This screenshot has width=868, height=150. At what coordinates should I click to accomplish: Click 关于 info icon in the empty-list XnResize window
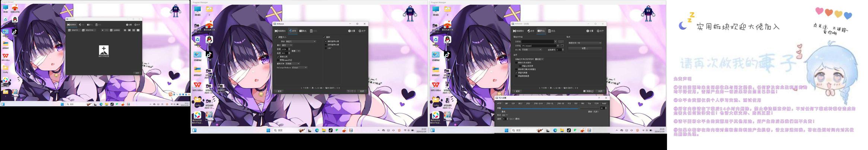click(135, 25)
